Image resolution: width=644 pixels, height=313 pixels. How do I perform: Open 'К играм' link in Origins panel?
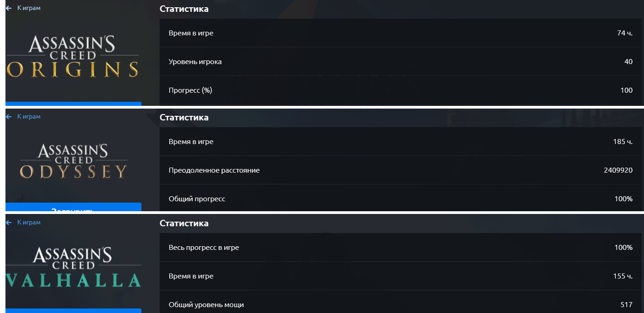tap(29, 8)
